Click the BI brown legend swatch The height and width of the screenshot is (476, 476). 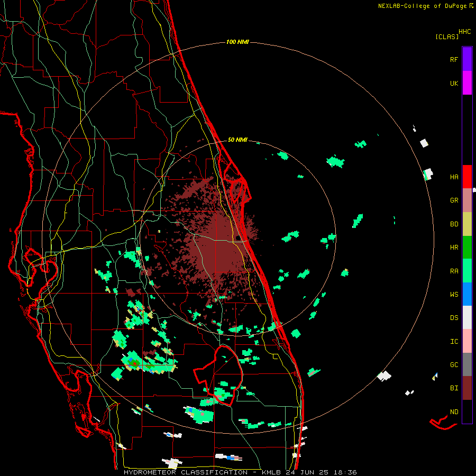pos(467,388)
